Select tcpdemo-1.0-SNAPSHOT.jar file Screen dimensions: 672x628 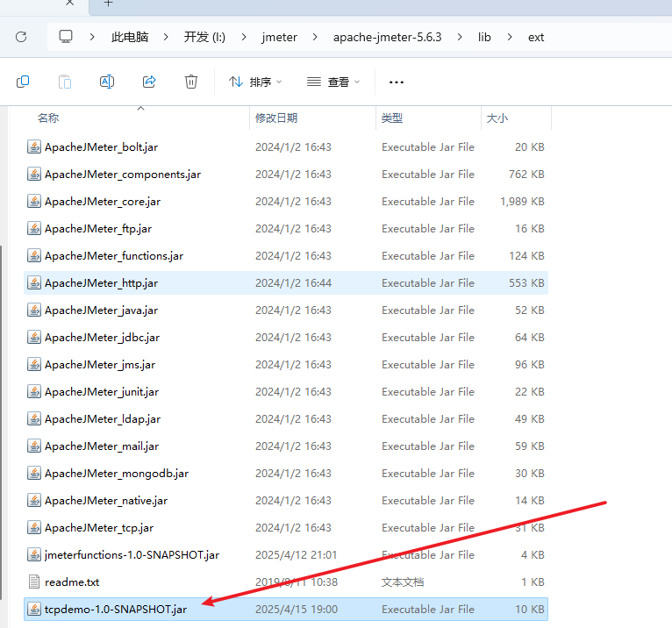(115, 609)
